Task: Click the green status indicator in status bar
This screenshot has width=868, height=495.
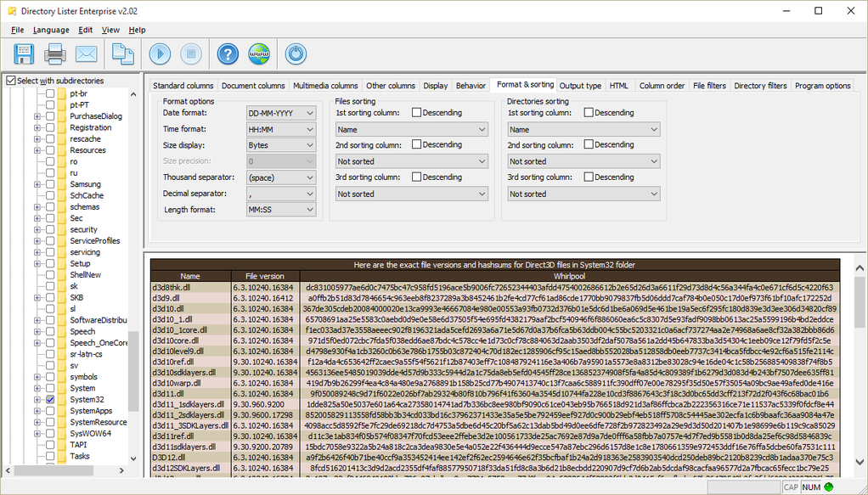Action: 829,487
